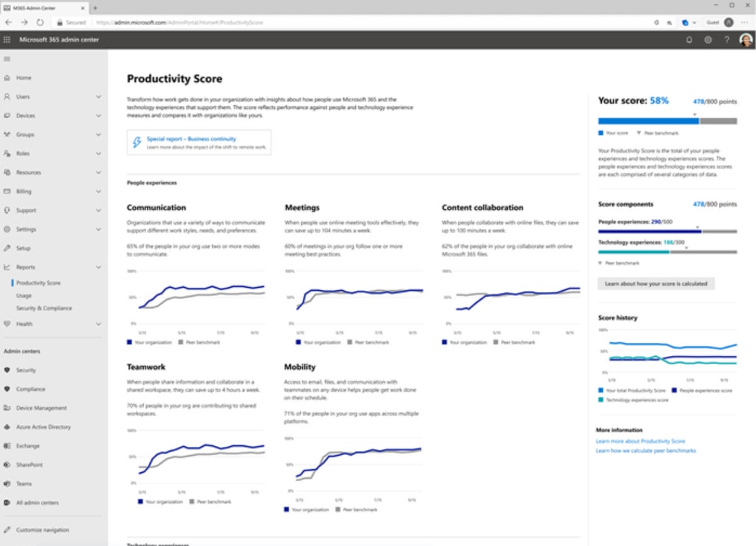Expand the Resources navigation chevron
The image size is (756, 546).
pyautogui.click(x=98, y=173)
